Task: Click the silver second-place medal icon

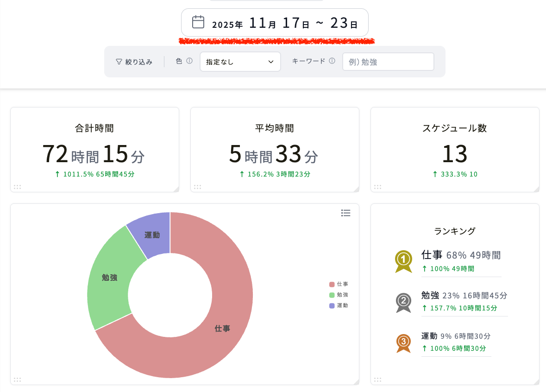Action: pos(403,303)
